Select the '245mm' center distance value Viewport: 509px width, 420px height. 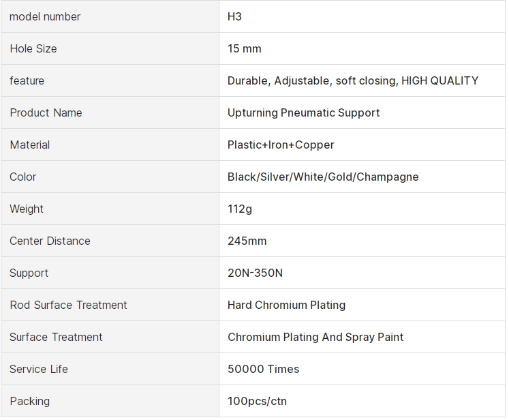click(x=247, y=241)
